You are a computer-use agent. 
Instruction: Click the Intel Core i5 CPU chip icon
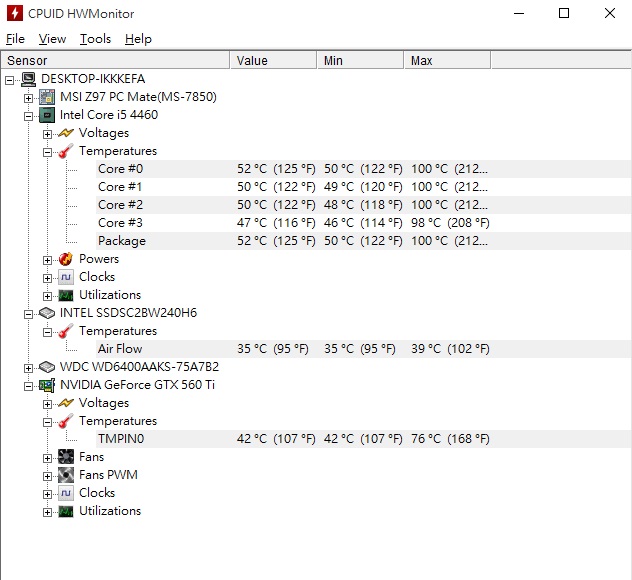click(47, 115)
